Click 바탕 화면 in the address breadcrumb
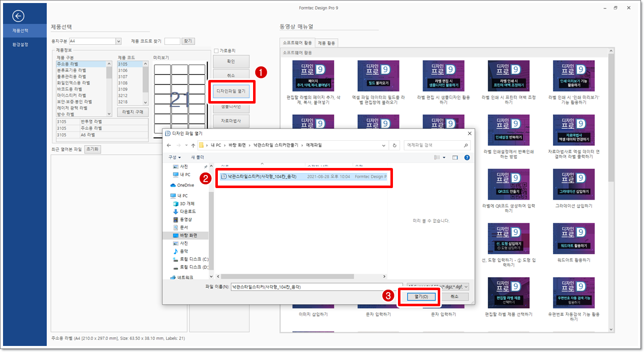Viewport: 644px width, 352px height. tap(237, 145)
